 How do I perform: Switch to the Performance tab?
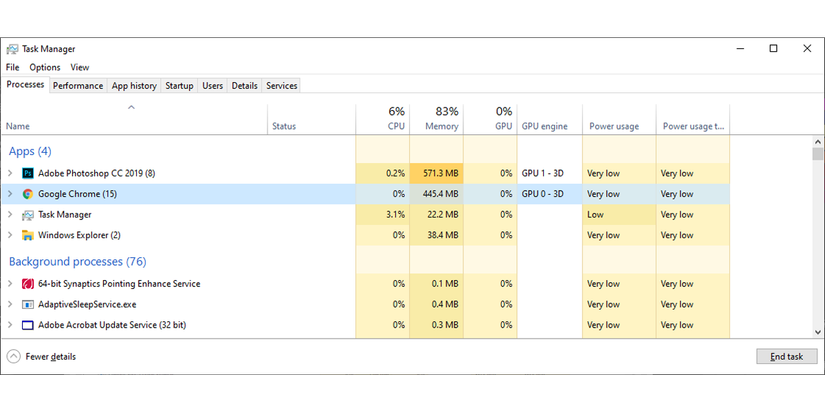[x=78, y=86]
